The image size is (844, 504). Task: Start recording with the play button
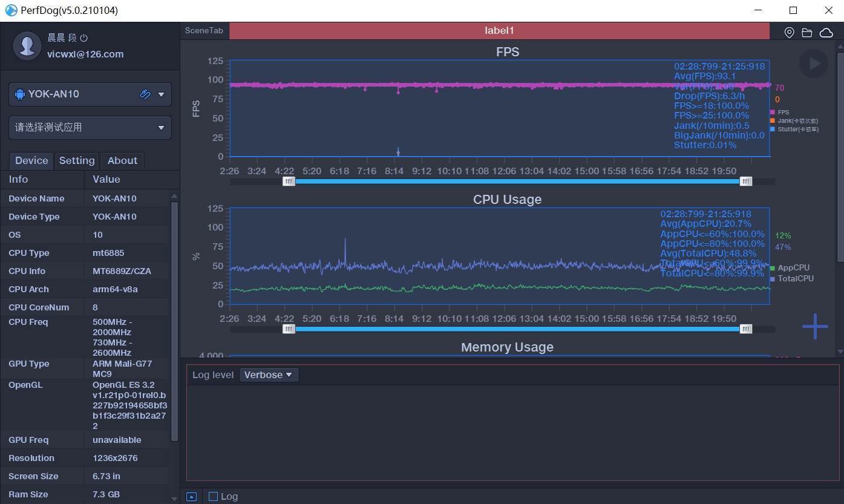coord(814,64)
